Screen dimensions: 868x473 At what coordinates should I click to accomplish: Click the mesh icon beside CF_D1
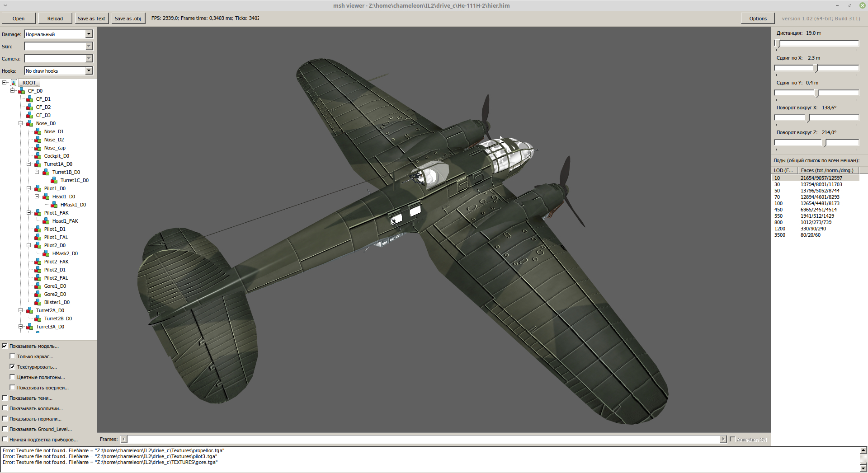(30, 99)
